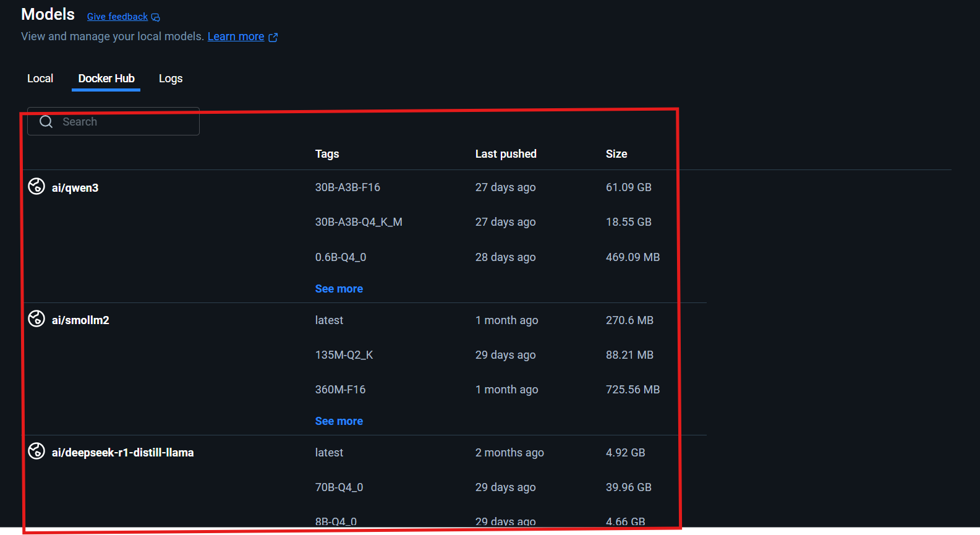Open the Logs tab
The width and height of the screenshot is (980, 535).
coord(171,79)
